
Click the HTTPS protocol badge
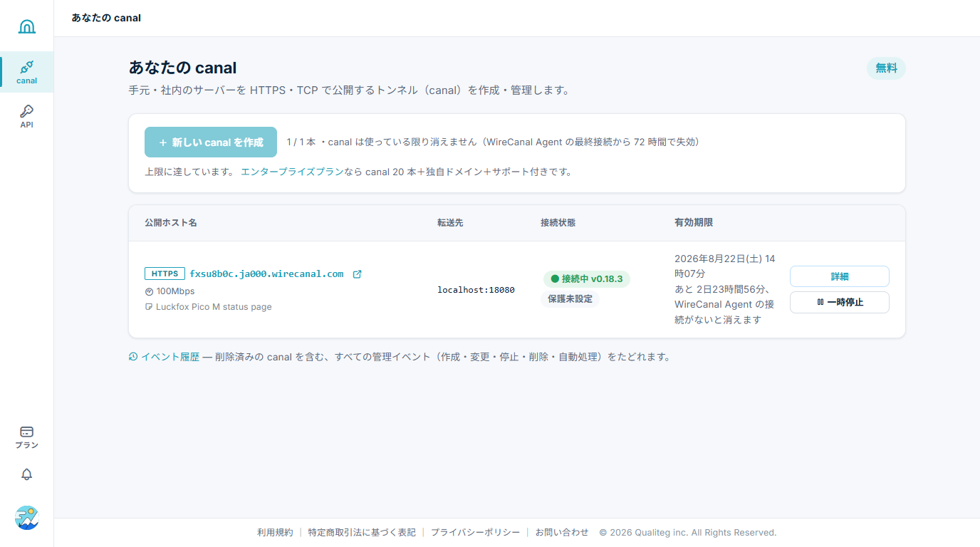pyautogui.click(x=165, y=273)
